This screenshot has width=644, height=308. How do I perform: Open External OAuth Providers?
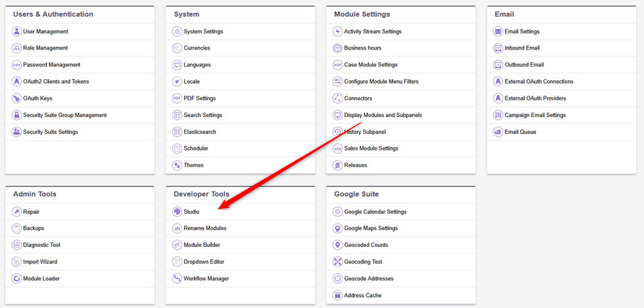tap(536, 98)
